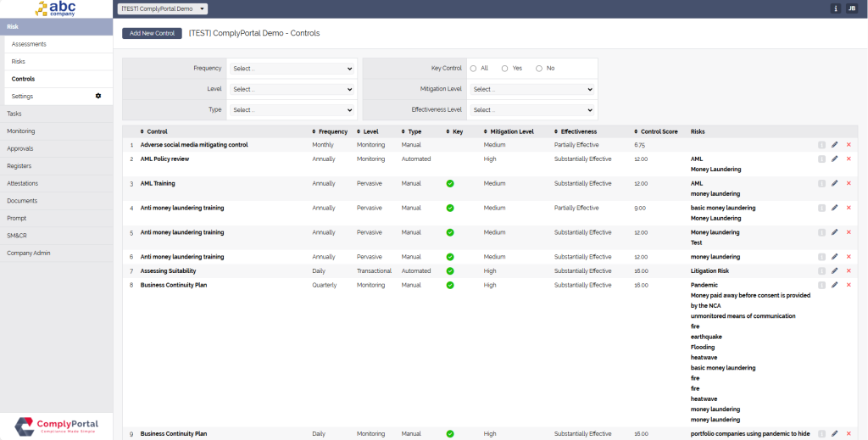Open Assessments in the Risk menu
Screen dimensions: 868x440
click(29, 44)
